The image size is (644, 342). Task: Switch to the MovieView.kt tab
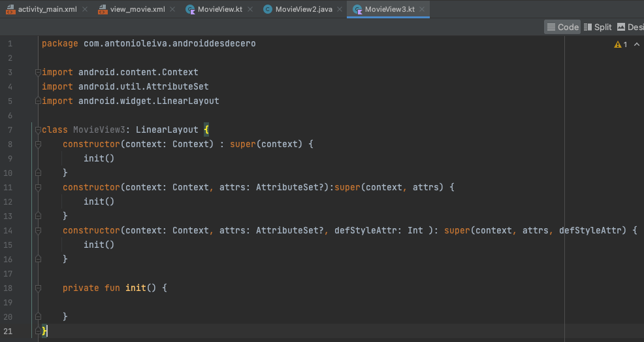coord(219,9)
